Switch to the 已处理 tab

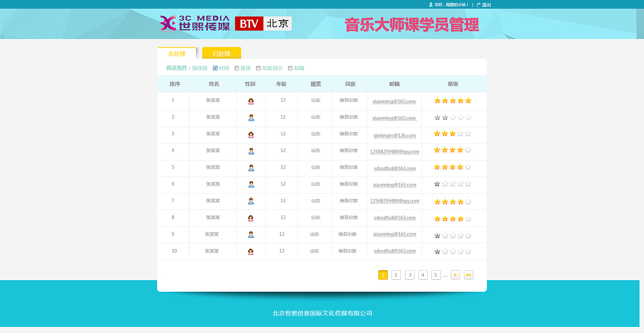(x=221, y=53)
